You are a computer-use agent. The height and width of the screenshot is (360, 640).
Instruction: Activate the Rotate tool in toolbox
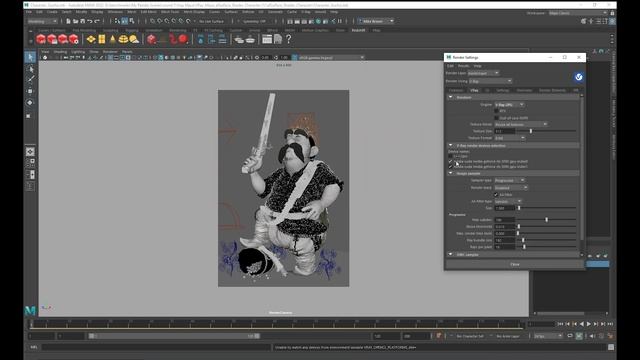[x=30, y=102]
